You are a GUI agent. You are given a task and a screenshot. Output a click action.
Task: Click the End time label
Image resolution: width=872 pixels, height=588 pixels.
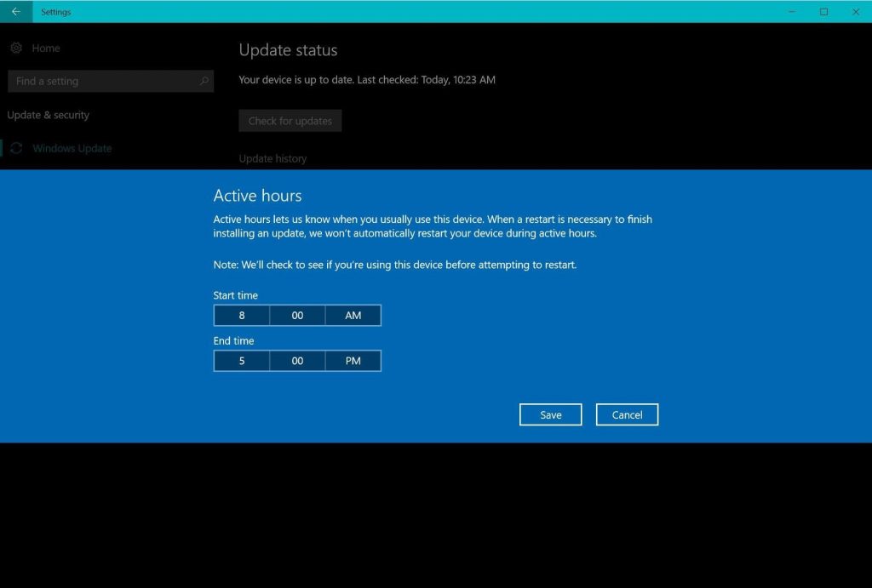pos(233,340)
